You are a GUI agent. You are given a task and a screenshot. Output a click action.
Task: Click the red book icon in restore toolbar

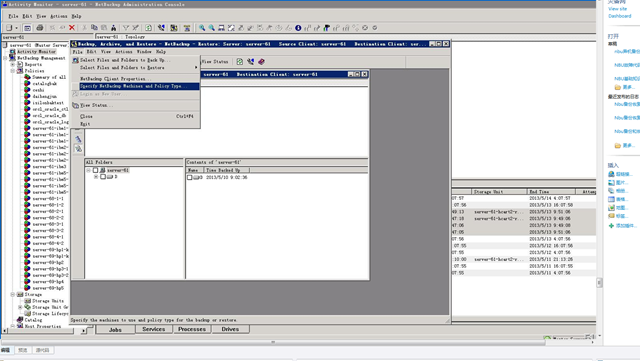point(261,62)
